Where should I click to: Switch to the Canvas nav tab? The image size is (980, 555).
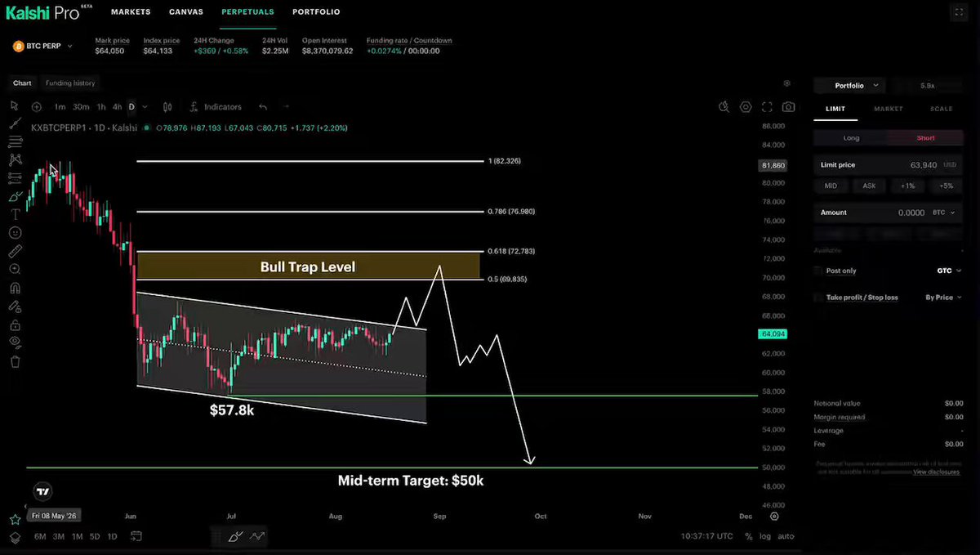click(x=186, y=12)
